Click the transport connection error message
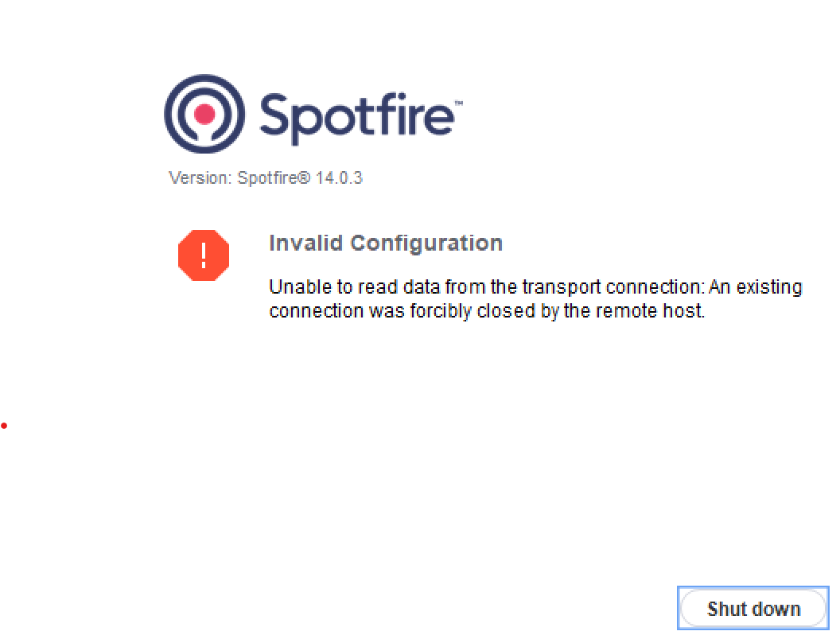The image size is (840, 635). [x=533, y=298]
